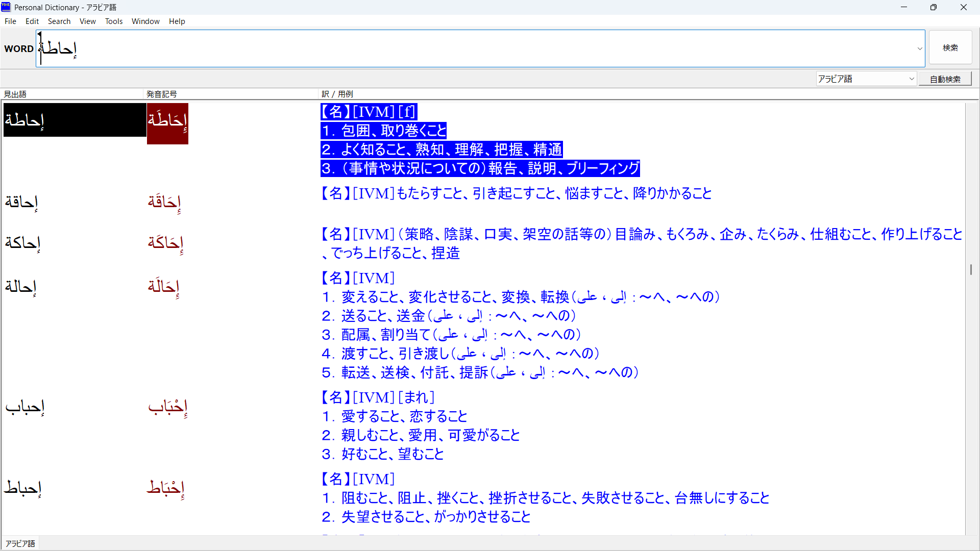Click the 発音記号 column header
980x551 pixels.
click(x=161, y=94)
